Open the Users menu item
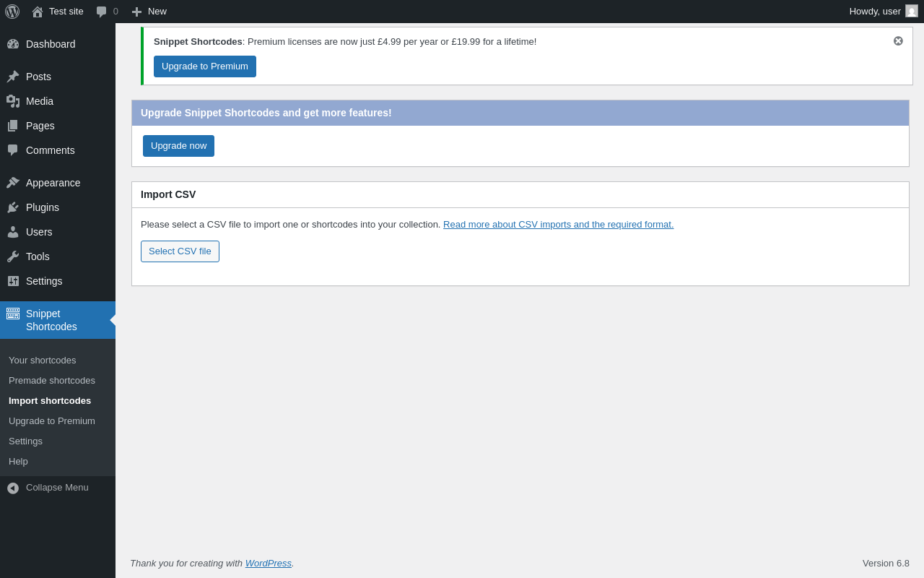The height and width of the screenshot is (578, 924). [58, 232]
